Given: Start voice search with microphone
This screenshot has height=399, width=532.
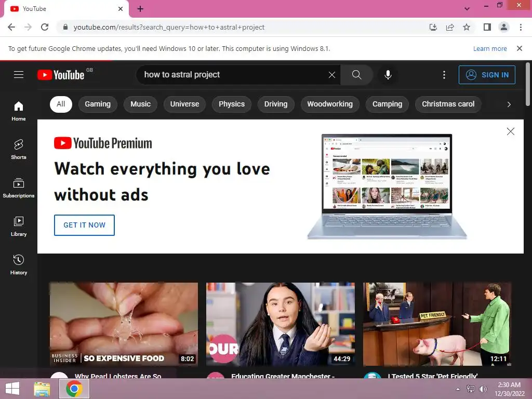Looking at the screenshot, I should (x=388, y=75).
